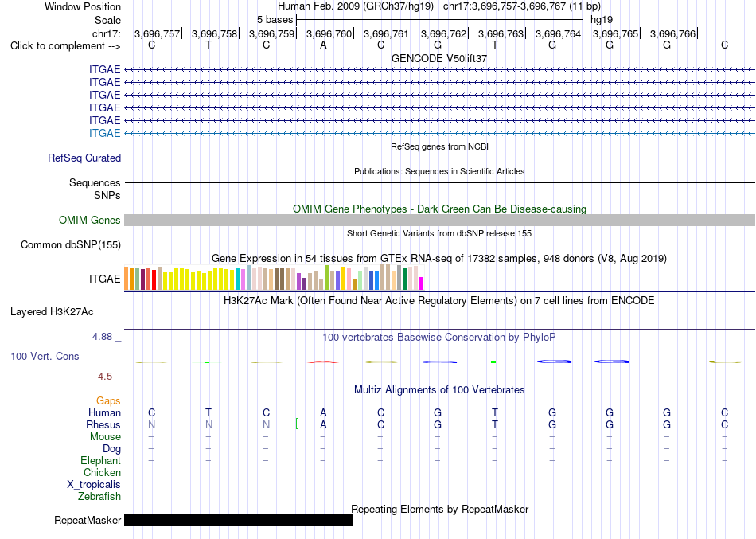Click the red PhyloP conservation mark

point(322,362)
